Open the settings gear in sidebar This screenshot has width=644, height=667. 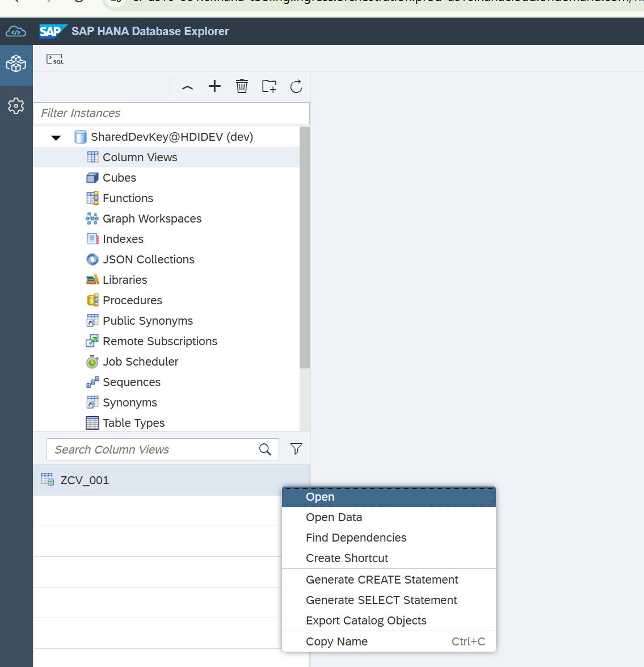[16, 106]
